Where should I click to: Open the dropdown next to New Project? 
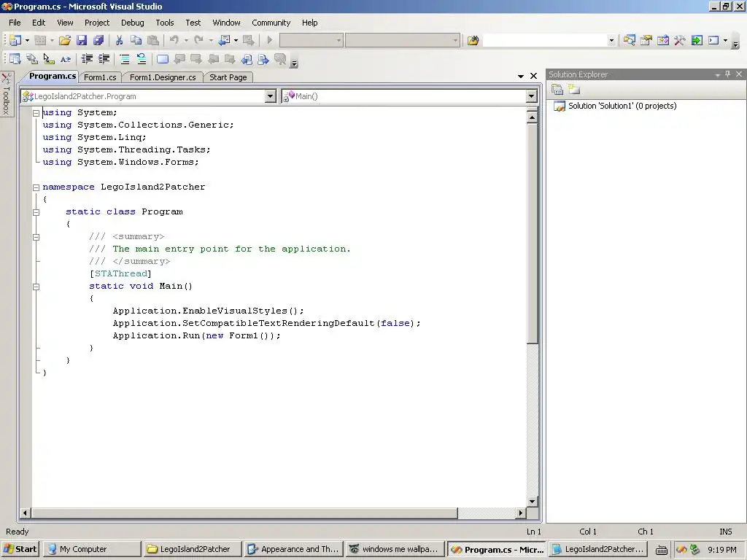click(x=27, y=41)
